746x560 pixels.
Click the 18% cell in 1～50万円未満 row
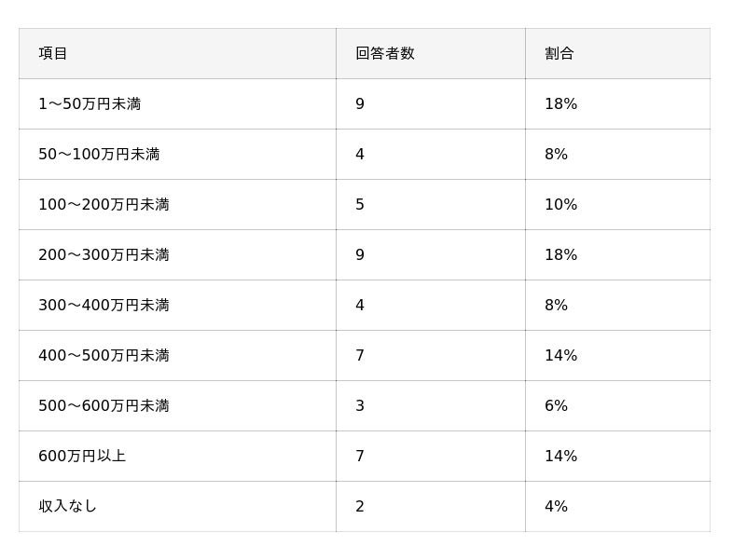[560, 104]
